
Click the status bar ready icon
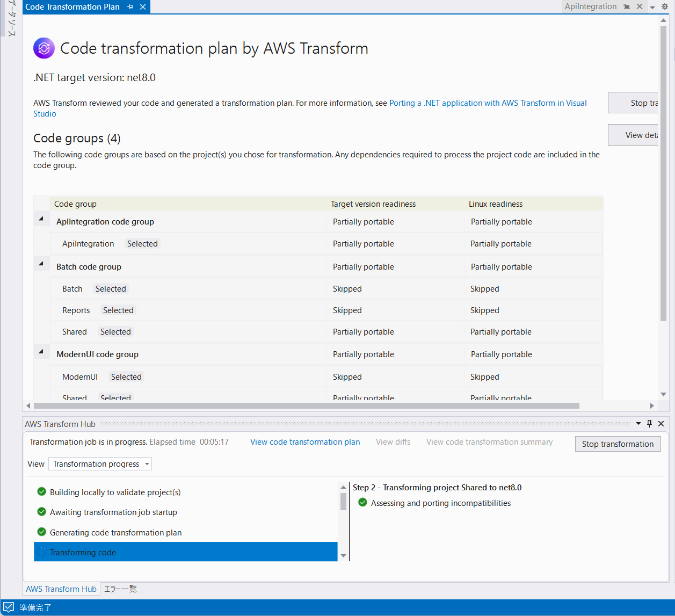pos(9,607)
